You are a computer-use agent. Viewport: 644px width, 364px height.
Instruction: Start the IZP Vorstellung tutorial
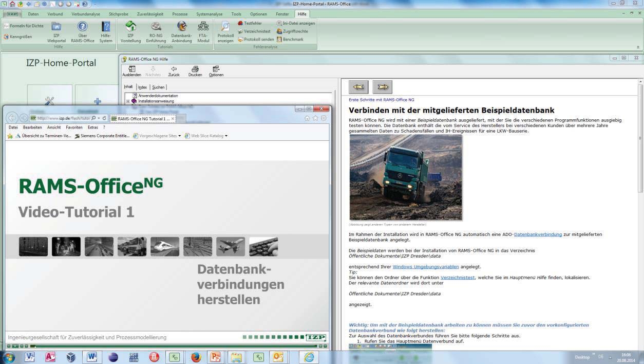coord(130,31)
